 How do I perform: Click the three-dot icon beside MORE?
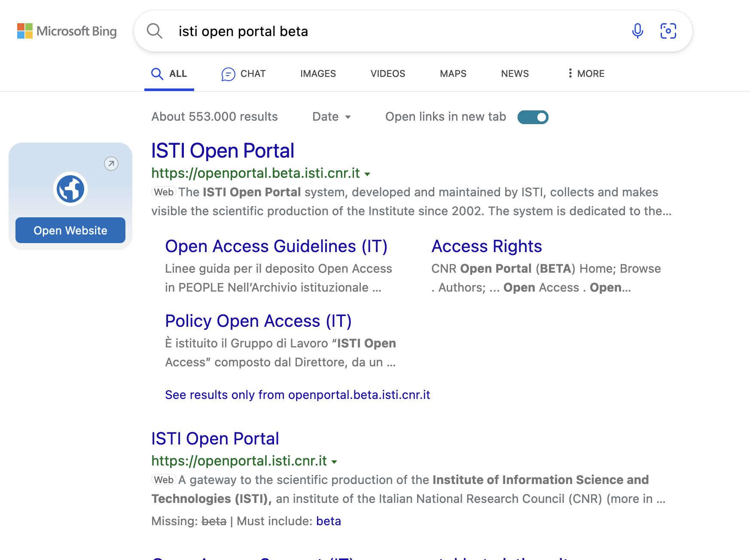(570, 73)
